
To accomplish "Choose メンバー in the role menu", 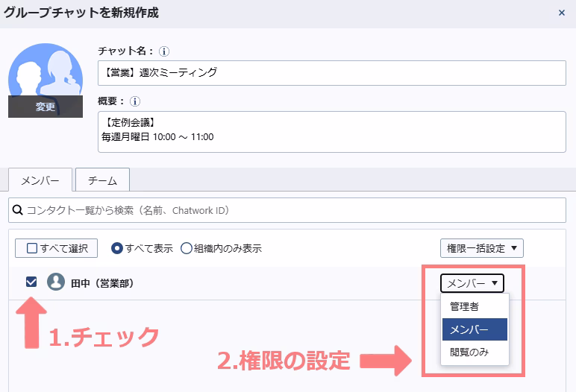I will click(475, 329).
